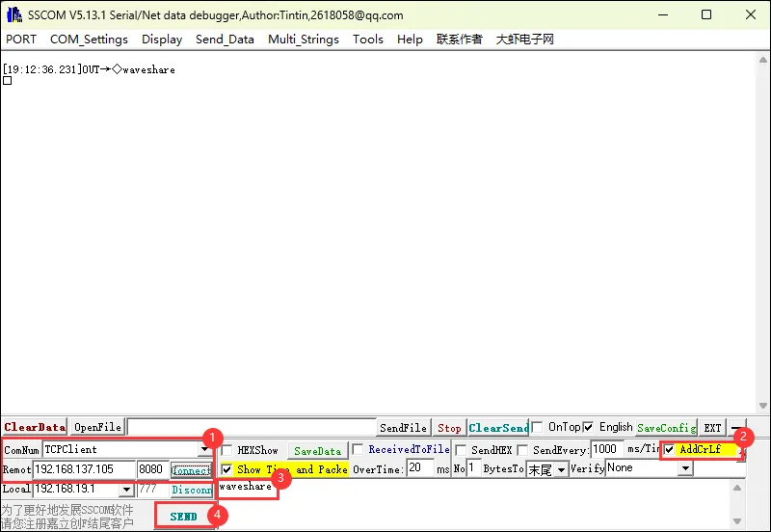Click the Disconnect button for local port
Viewport: 771px width, 532px height.
point(191,490)
